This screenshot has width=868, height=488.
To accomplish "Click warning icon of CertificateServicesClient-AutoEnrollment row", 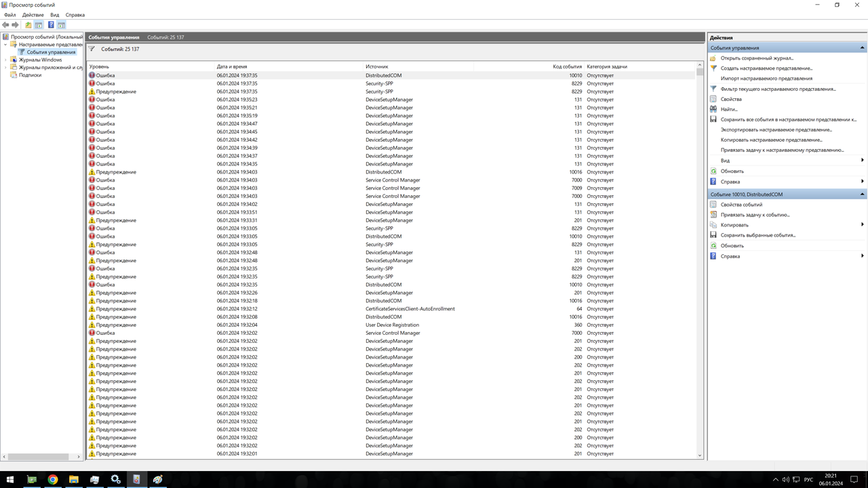I will click(x=92, y=309).
